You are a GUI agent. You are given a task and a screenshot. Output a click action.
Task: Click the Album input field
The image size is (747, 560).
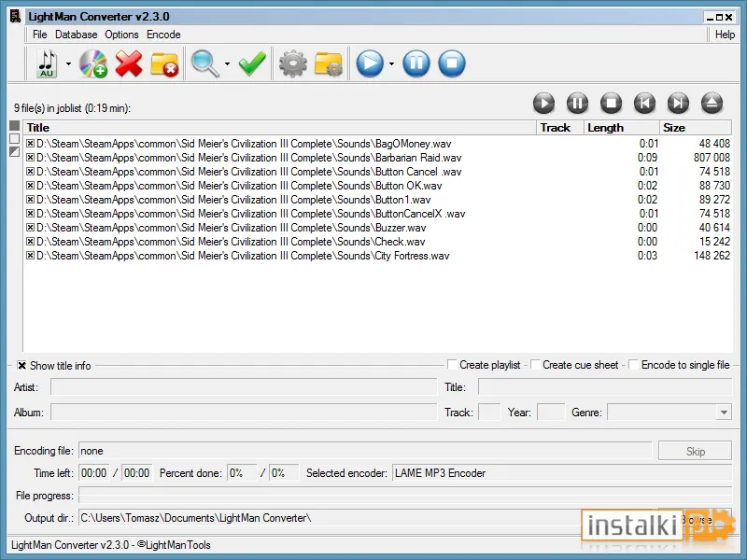tap(244, 413)
